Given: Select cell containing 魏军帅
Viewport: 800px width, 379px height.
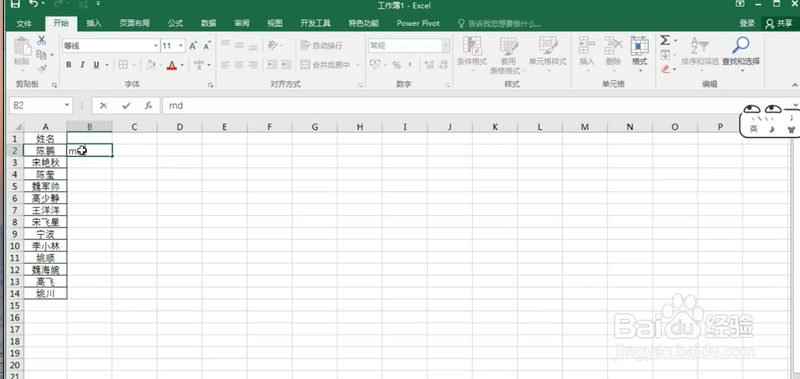Looking at the screenshot, I should click(x=45, y=186).
